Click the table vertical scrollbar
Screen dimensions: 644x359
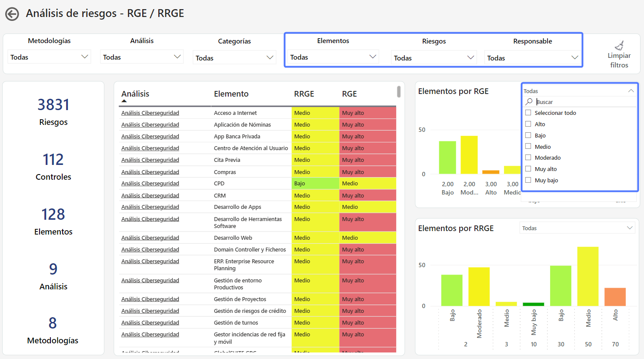[399, 91]
